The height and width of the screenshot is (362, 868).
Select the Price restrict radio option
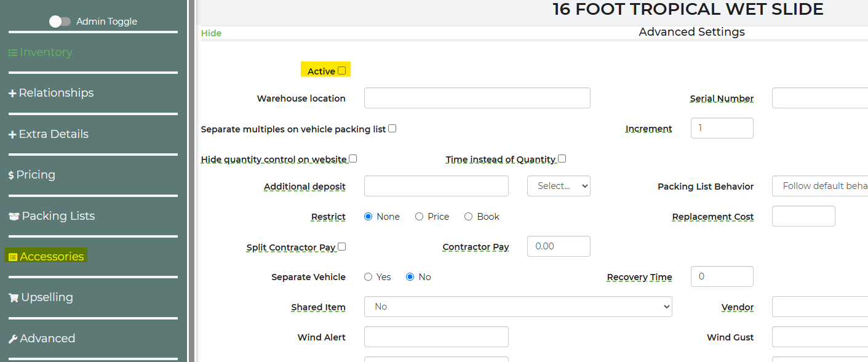[419, 217]
